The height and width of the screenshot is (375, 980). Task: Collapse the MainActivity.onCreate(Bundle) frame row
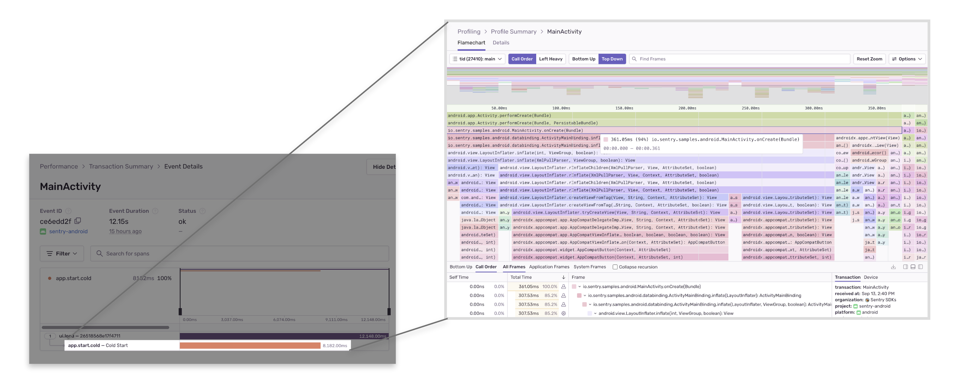click(x=579, y=286)
